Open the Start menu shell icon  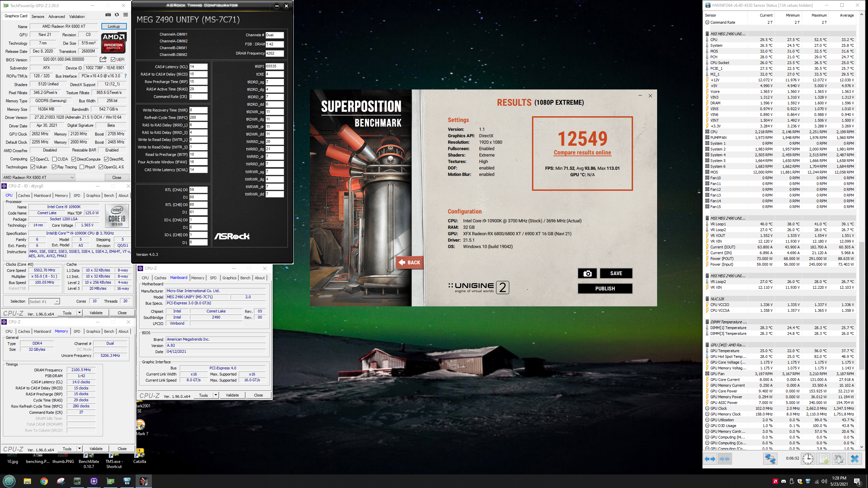(9, 481)
